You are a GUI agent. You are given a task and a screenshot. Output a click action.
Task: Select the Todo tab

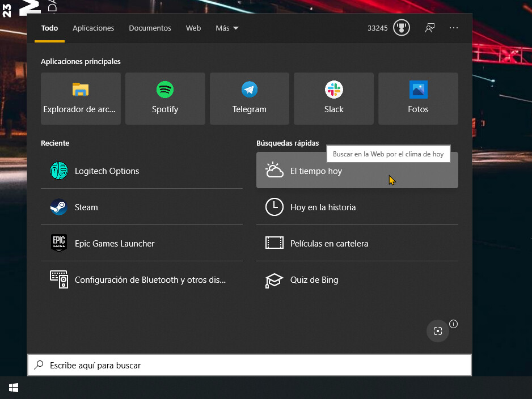[49, 28]
